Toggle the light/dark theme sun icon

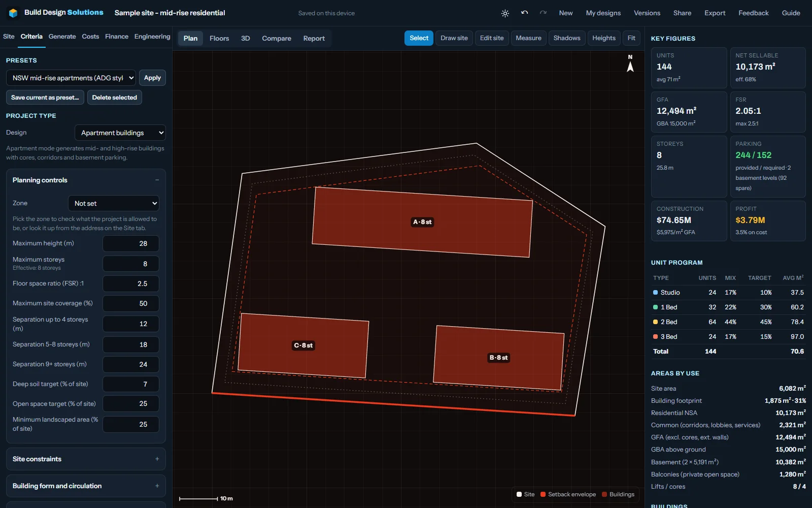pos(505,13)
